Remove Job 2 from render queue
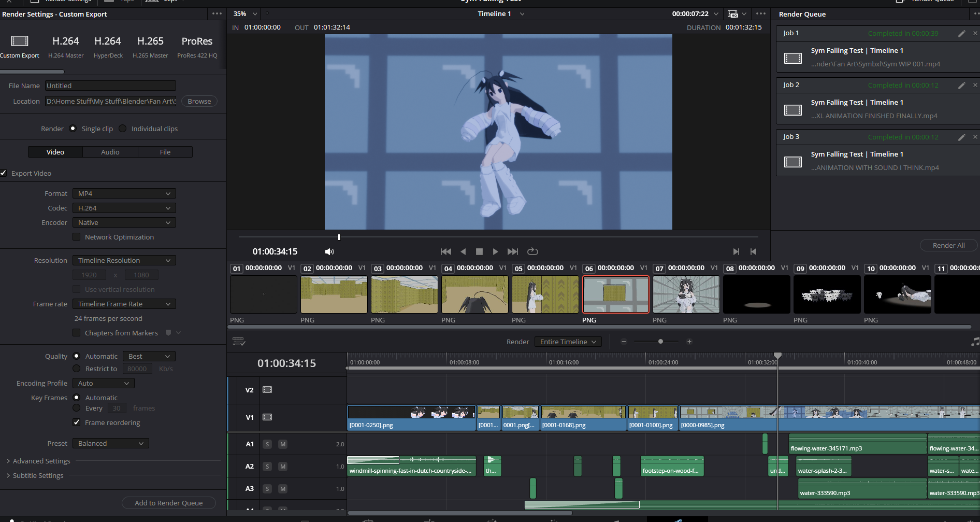Screen dimensions: 980x522 [x=975, y=85]
